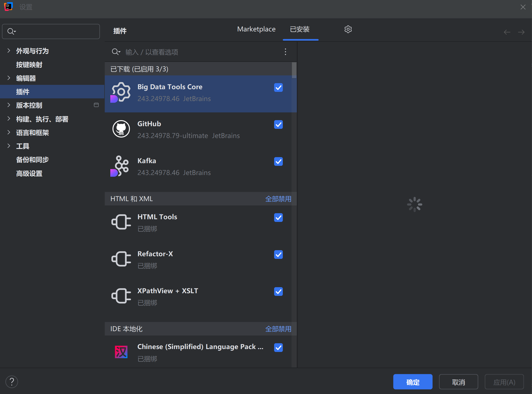Click the search magnifier in settings search box

(11, 31)
